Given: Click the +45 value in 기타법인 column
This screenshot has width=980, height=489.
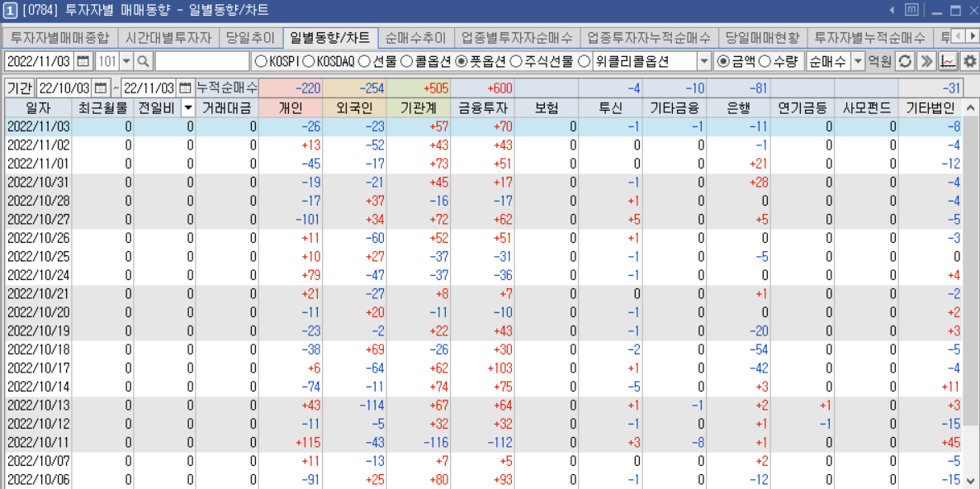Looking at the screenshot, I should click(949, 442).
